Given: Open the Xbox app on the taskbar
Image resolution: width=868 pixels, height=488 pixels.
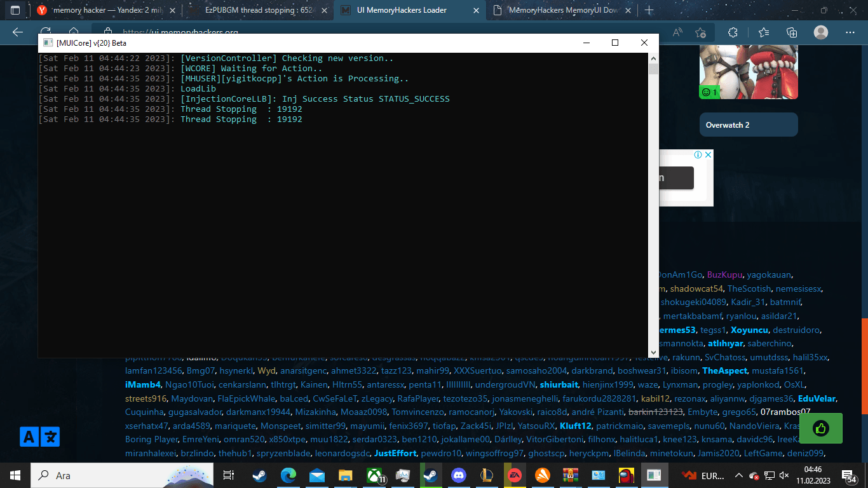Looking at the screenshot, I should click(x=376, y=475).
